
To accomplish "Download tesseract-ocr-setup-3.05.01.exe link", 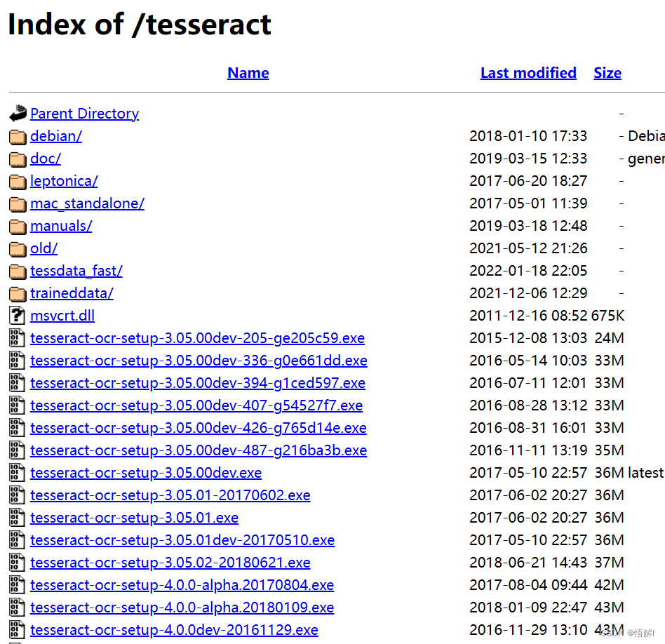I will point(135,518).
